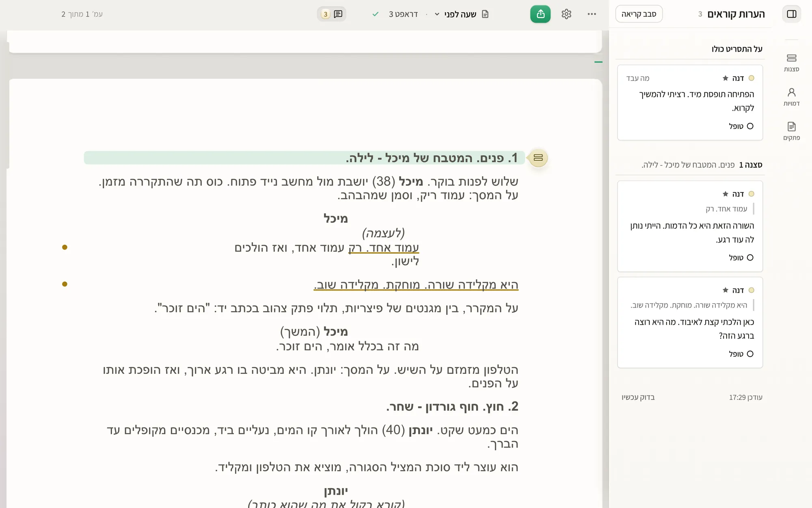Click first yellow comment dot in margin

coord(65,247)
